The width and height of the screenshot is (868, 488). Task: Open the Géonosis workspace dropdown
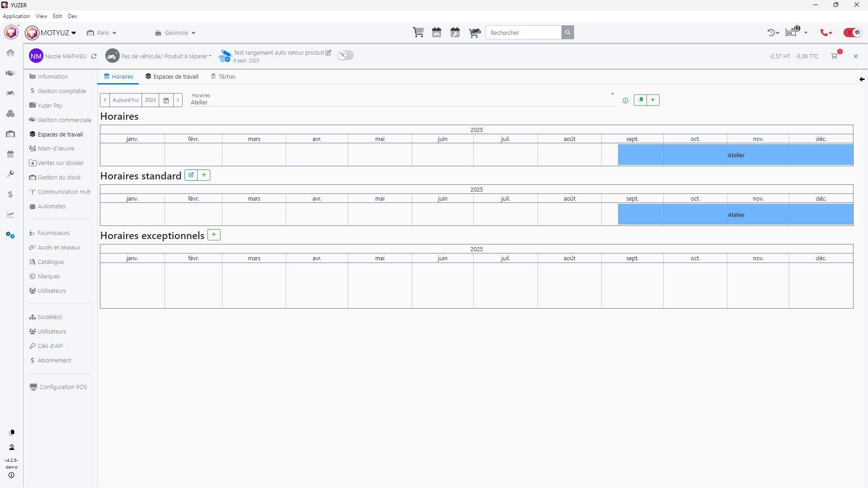175,33
